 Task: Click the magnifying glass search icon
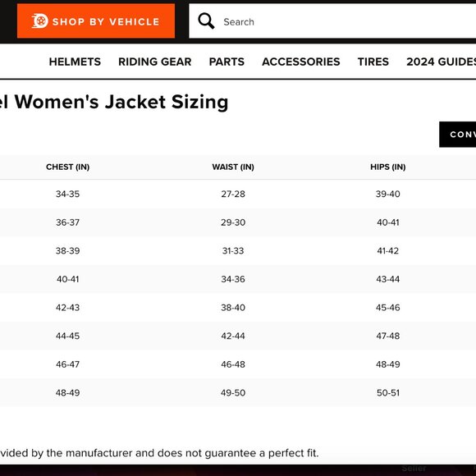tap(206, 21)
